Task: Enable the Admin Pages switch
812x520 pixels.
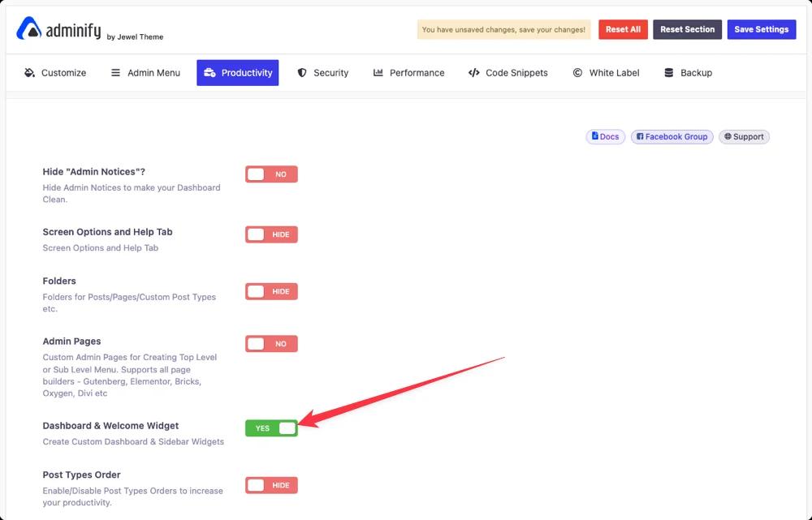Action: coord(271,344)
